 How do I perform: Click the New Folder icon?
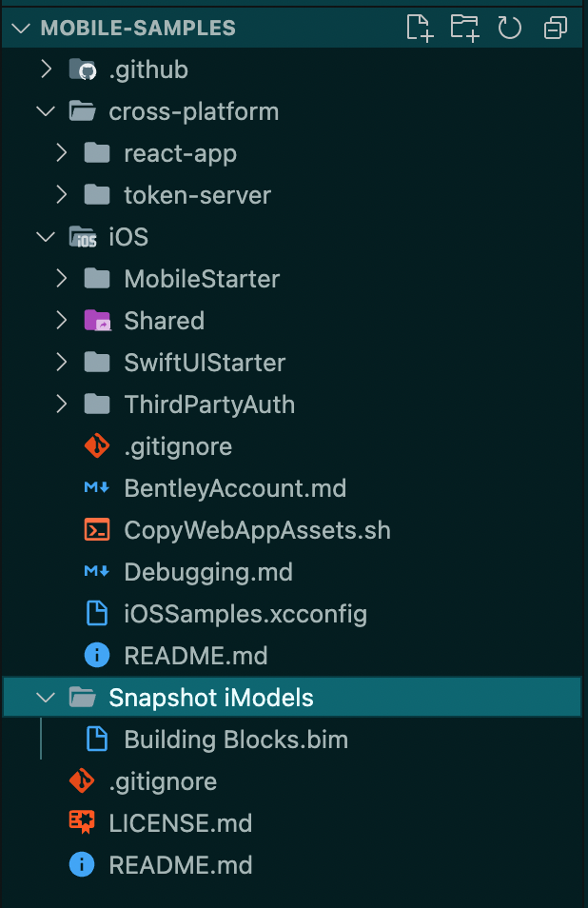pyautogui.click(x=464, y=28)
